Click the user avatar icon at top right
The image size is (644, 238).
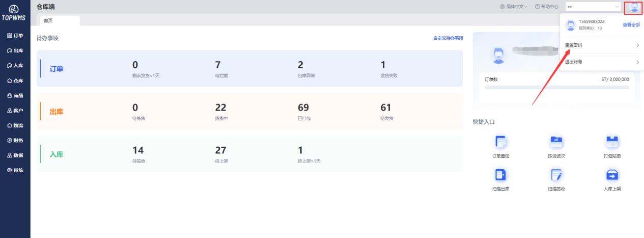coord(634,7)
